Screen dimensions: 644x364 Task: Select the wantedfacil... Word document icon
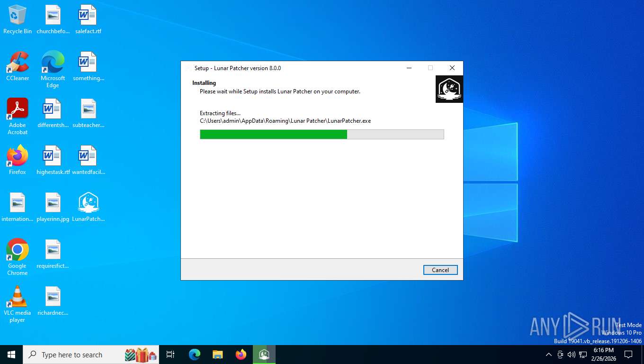[88, 160]
